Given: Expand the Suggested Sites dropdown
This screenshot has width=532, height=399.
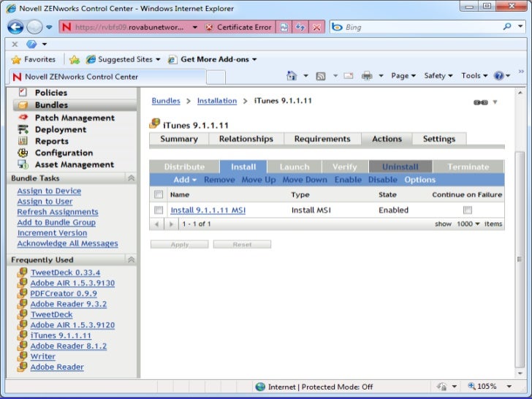Looking at the screenshot, I should pyautogui.click(x=158, y=59).
